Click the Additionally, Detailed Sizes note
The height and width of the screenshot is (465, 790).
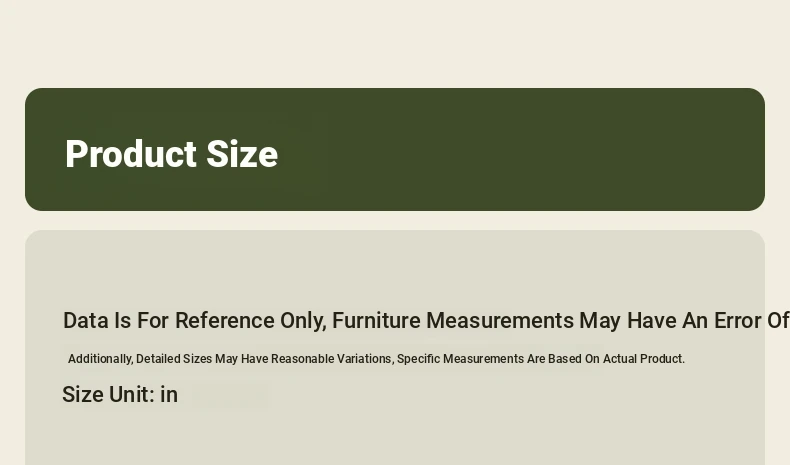376,359
